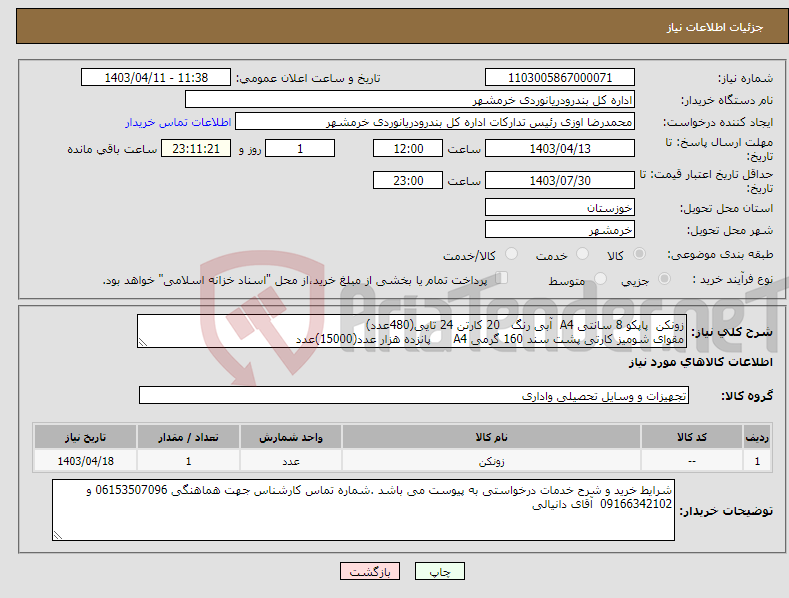The width and height of the screenshot is (789, 598).
Task: Click the زونکن cell in the table
Action: pos(491,461)
